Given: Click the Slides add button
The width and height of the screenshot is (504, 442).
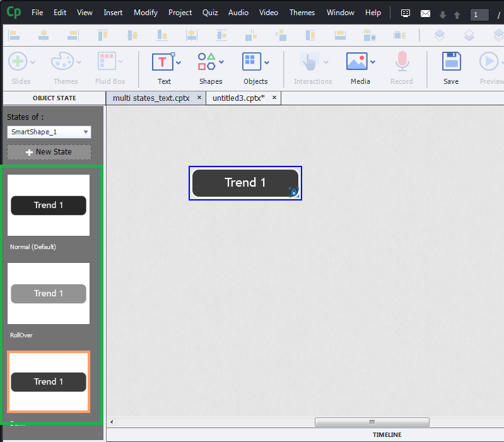Looking at the screenshot, I should (18, 61).
